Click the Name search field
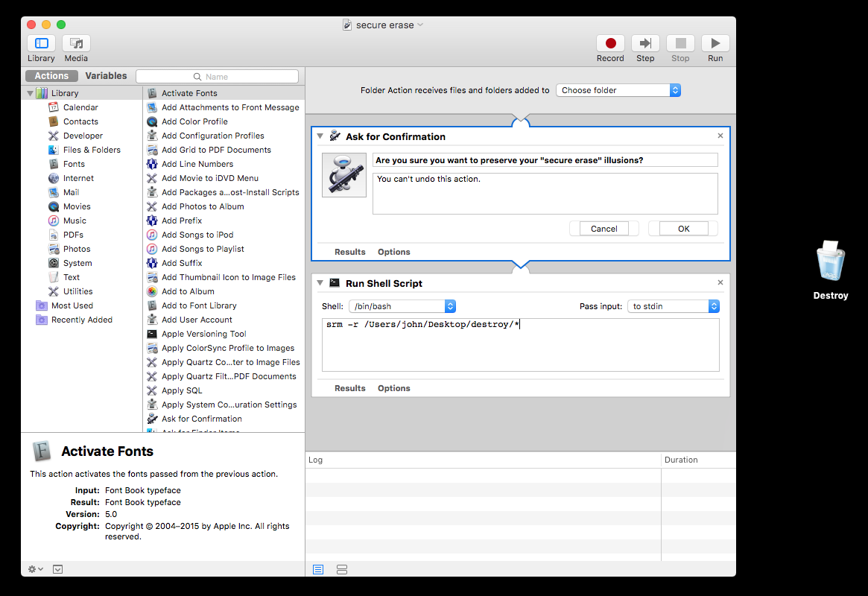Viewport: 868px width, 596px height. coord(217,77)
